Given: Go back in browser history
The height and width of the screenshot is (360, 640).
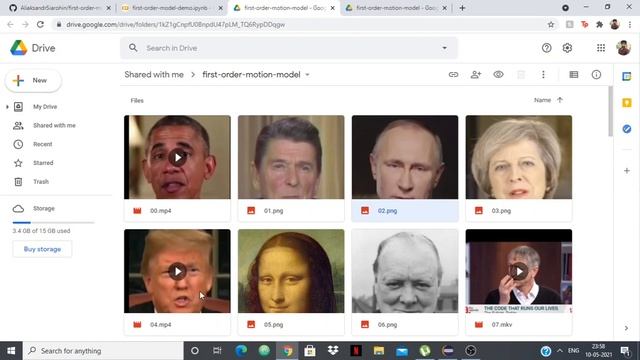Looking at the screenshot, I should (10, 24).
